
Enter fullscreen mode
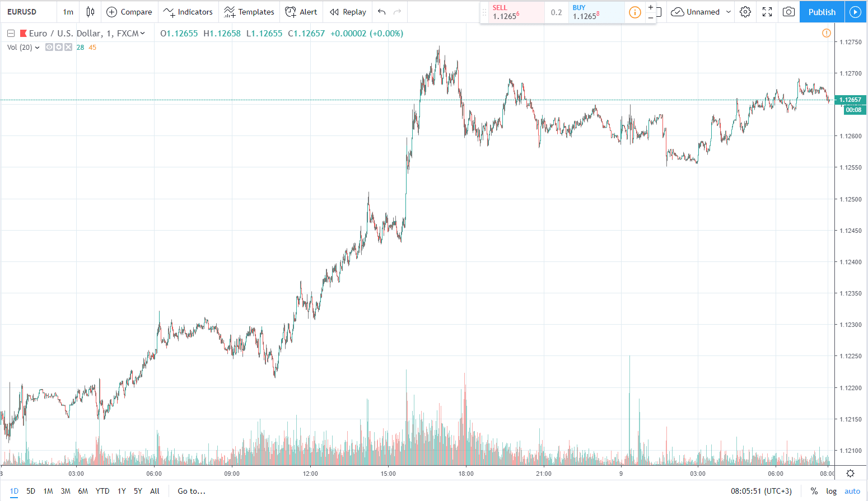coord(767,12)
